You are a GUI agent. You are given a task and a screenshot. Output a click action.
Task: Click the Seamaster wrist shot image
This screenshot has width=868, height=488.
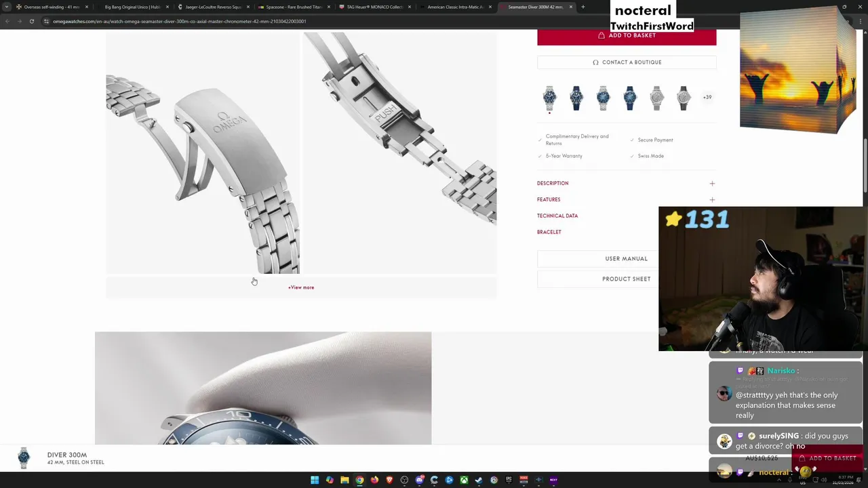(x=263, y=388)
